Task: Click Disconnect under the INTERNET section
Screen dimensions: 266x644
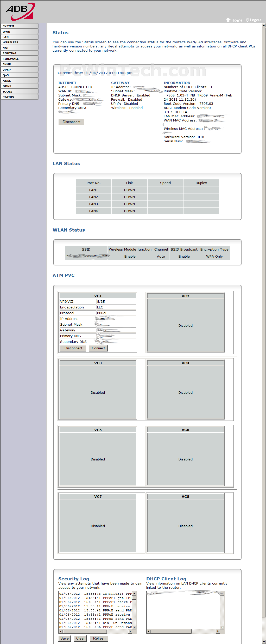Action: click(x=71, y=122)
